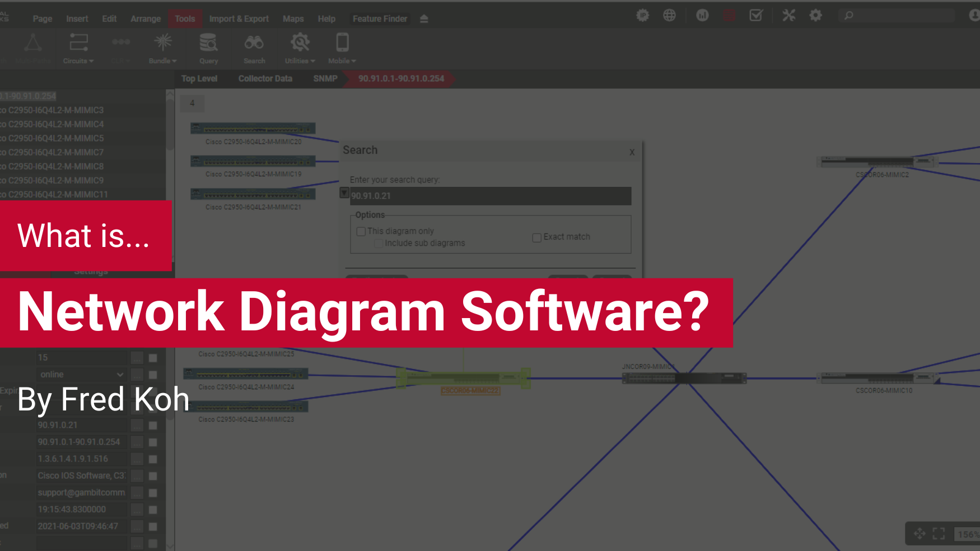Screen dimensions: 980x551
Task: Switch to the Collector Data tab
Action: pos(265,78)
